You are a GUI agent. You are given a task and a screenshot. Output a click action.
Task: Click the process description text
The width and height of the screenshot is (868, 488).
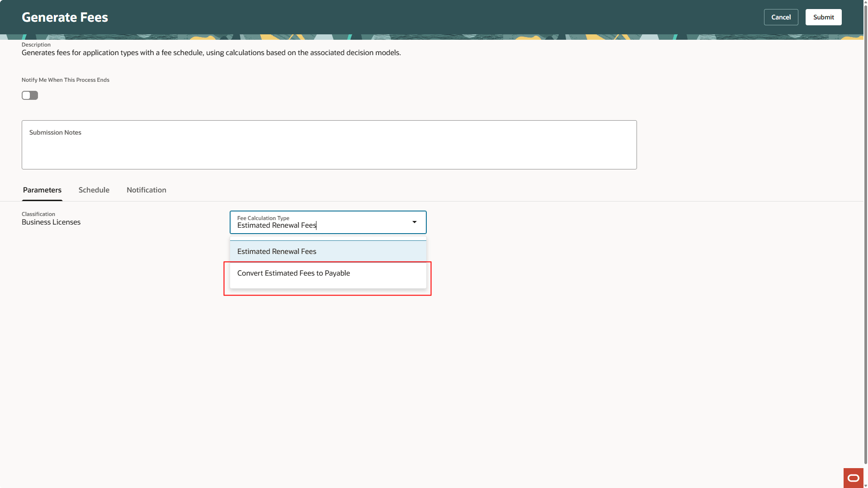[211, 52]
